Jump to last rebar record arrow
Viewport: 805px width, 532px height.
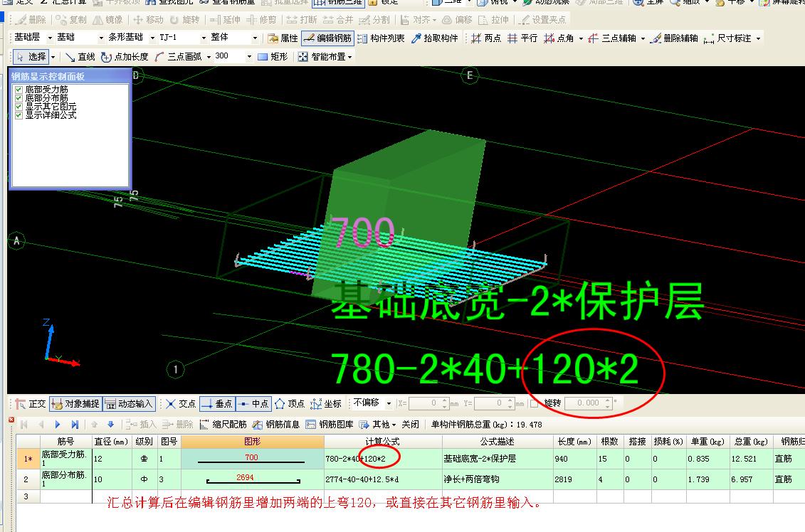click(75, 425)
